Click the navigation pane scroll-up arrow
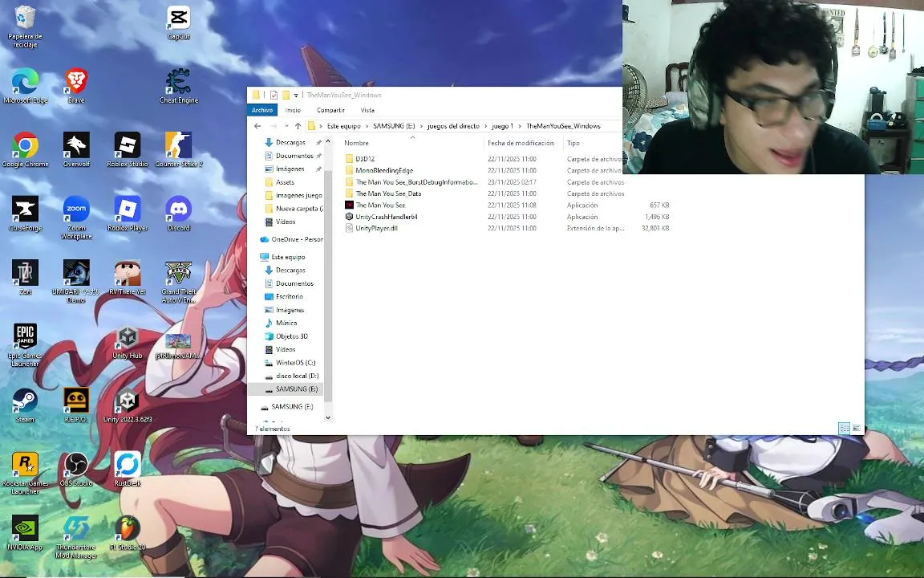Screen dimensions: 924x578 click(328, 142)
